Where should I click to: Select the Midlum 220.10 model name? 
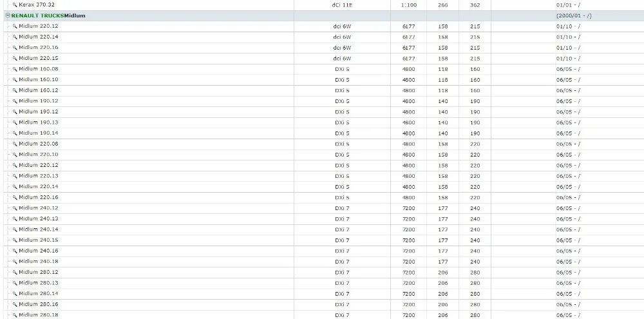tap(39, 154)
